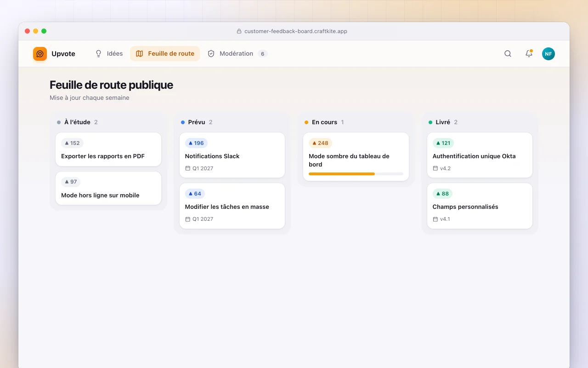Image resolution: width=588 pixels, height=368 pixels.
Task: Open Modifier les tâches en masse title
Action: pos(227,207)
